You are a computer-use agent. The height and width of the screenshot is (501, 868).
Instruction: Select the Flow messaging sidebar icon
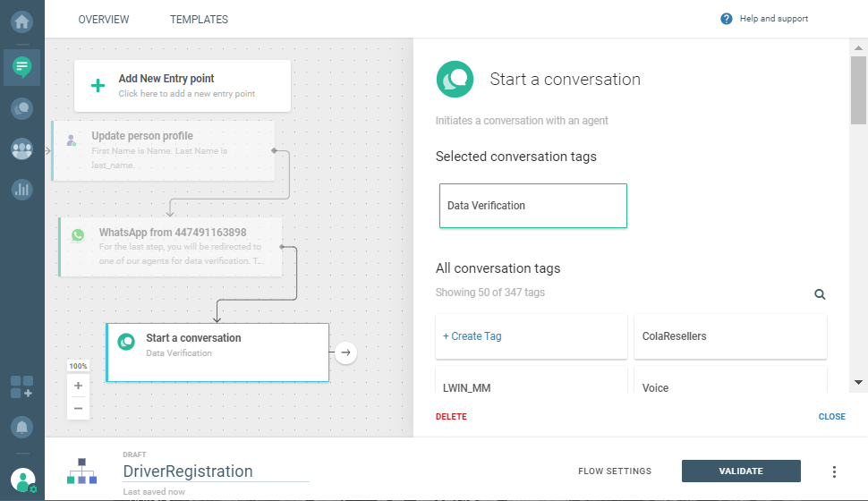[x=21, y=66]
